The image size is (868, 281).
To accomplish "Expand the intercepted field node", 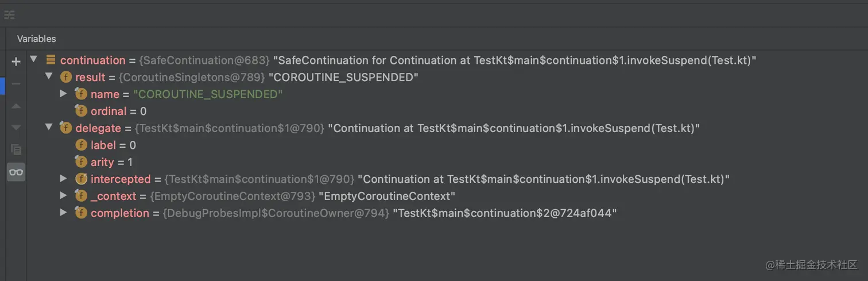I will 64,179.
